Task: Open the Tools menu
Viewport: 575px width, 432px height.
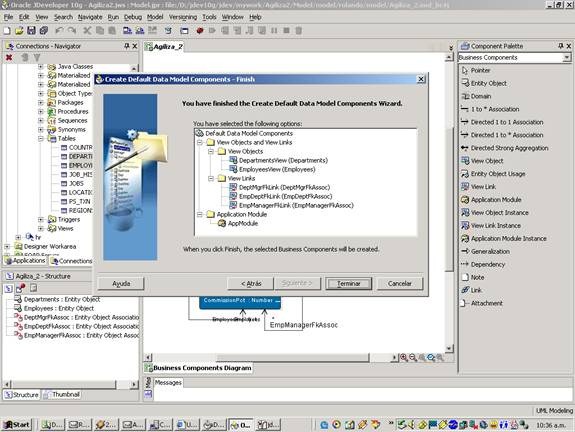Action: pos(209,17)
